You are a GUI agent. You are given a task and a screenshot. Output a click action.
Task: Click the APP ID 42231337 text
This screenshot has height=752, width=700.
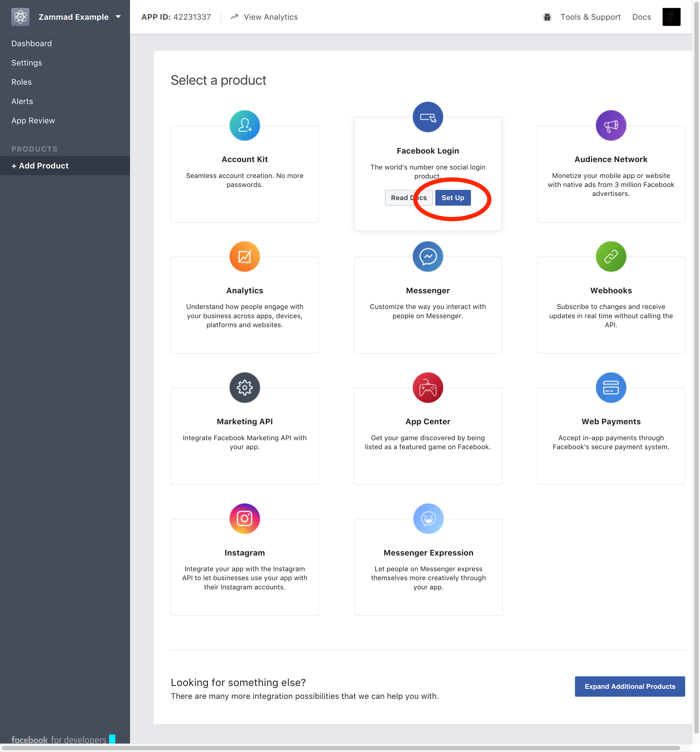click(176, 17)
